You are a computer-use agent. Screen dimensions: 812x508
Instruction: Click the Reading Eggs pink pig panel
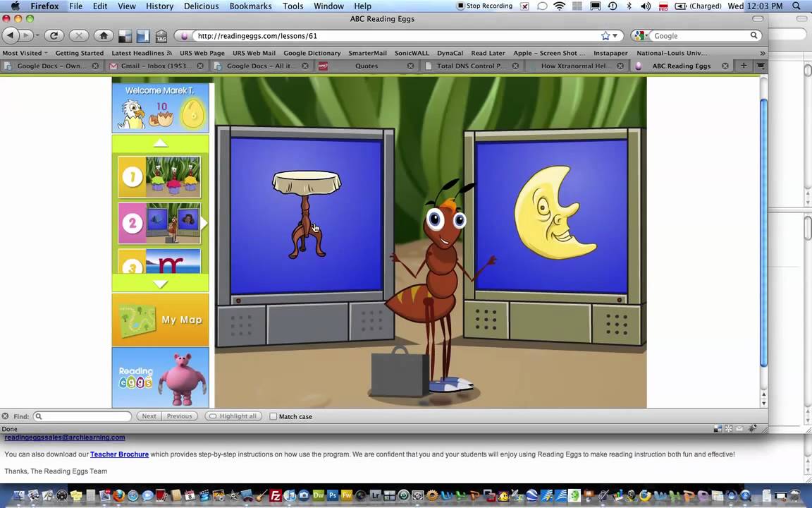tap(160, 377)
